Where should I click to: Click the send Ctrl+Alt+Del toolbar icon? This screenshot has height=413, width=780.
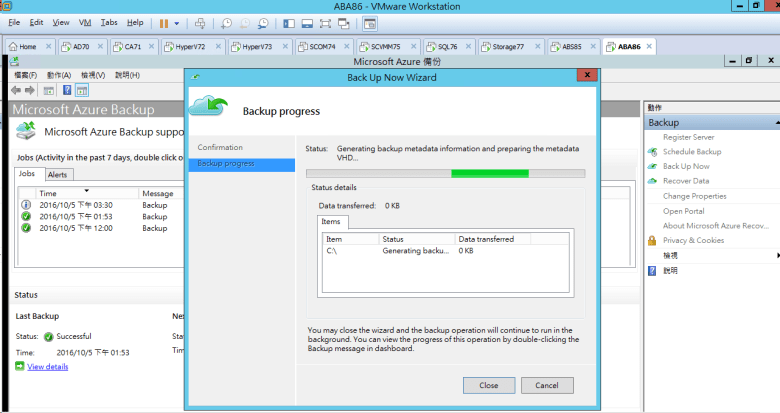[200, 22]
